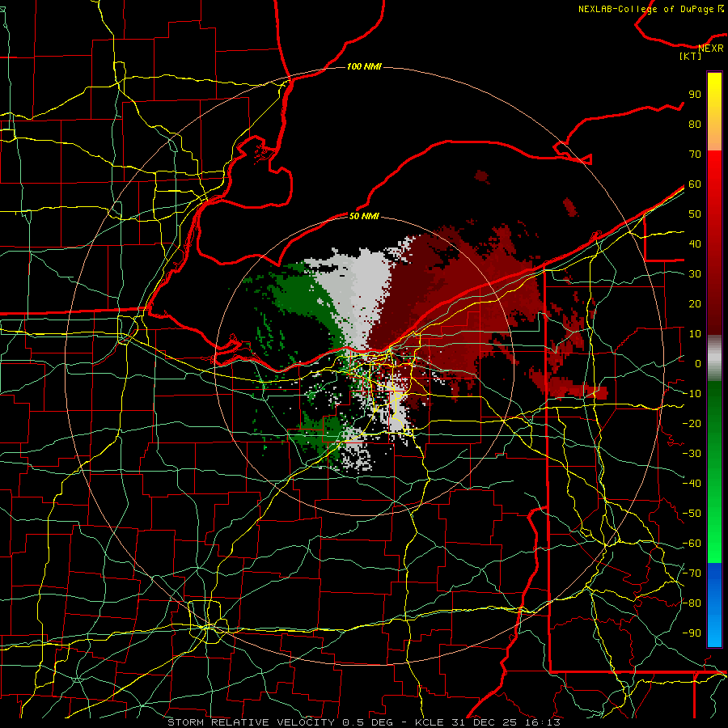Screen dimensions: 728x728
Task: Click the 50 value on the velocity scale
Action: point(695,214)
